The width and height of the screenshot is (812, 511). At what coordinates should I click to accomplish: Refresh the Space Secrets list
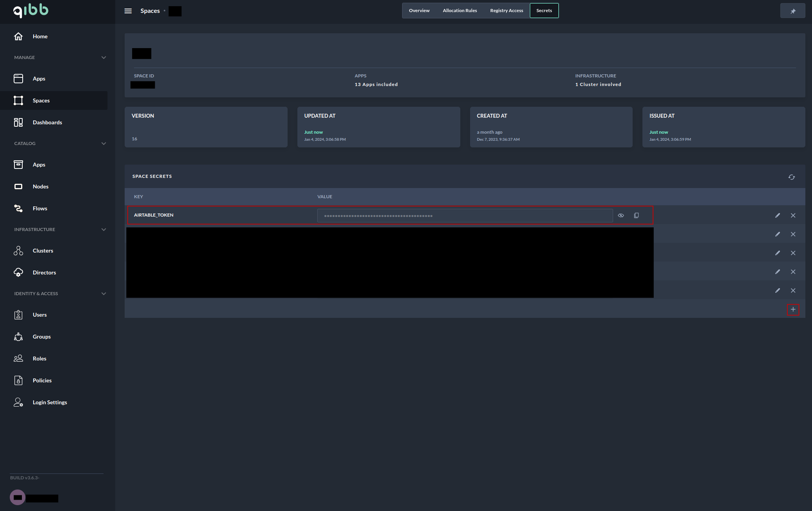tap(792, 177)
